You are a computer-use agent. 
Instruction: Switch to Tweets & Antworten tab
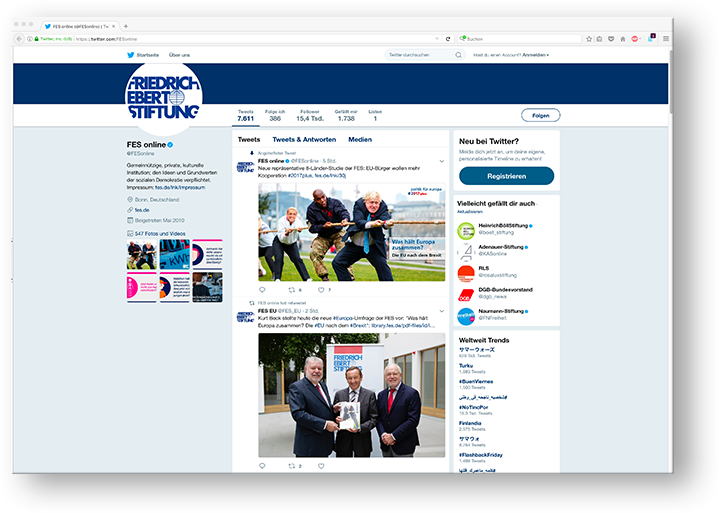click(304, 139)
